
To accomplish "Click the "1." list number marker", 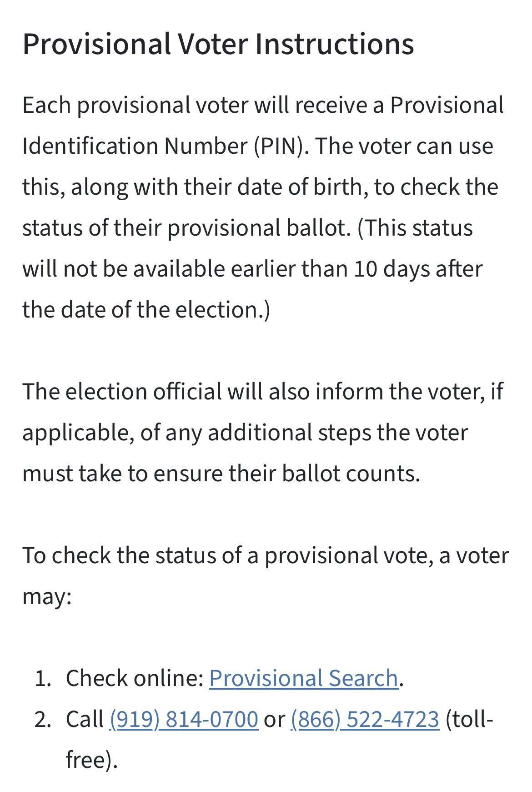I will tap(43, 679).
